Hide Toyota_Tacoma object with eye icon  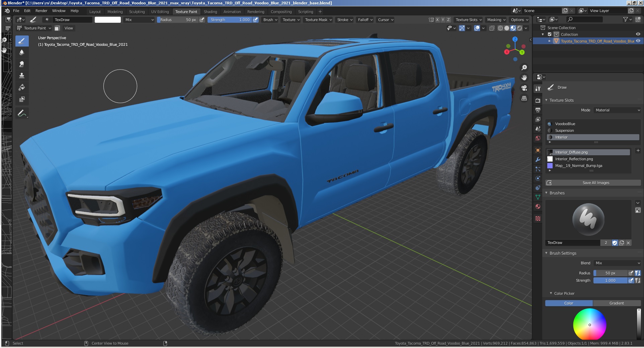(638, 41)
